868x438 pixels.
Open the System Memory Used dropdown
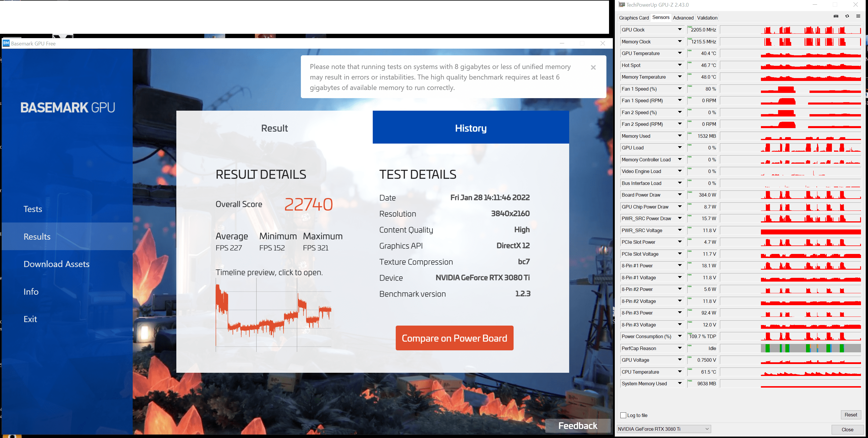tap(680, 384)
